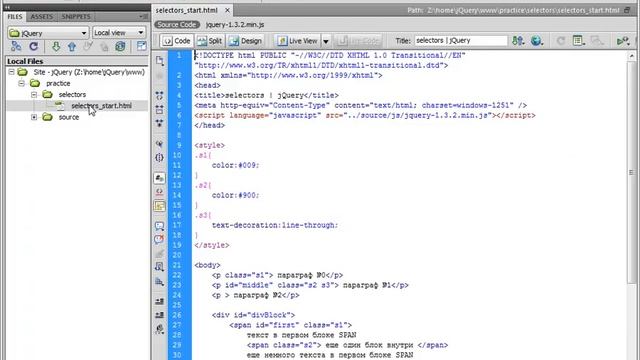Open related file jquery-1.3.2.min.js
Screen dimensions: 640x360
[235, 24]
